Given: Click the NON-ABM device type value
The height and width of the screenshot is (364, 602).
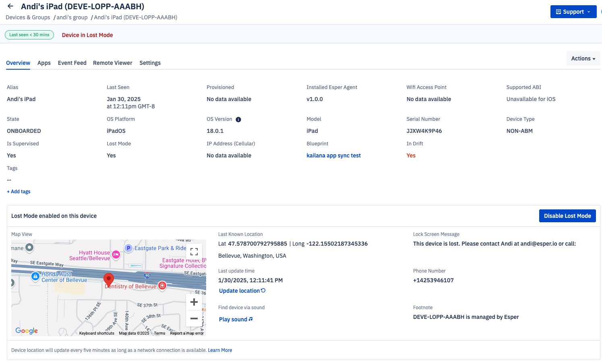Looking at the screenshot, I should point(519,131).
